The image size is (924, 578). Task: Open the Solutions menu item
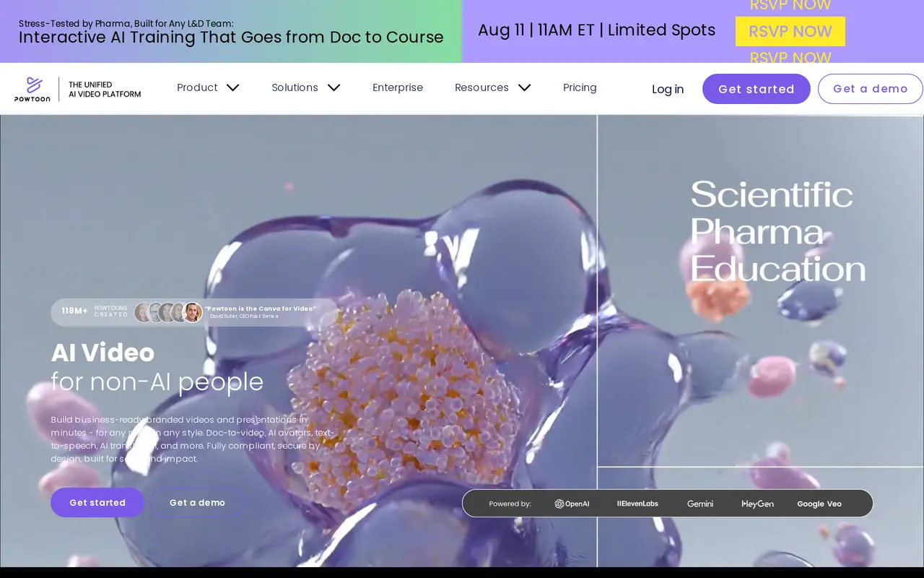[x=295, y=87]
